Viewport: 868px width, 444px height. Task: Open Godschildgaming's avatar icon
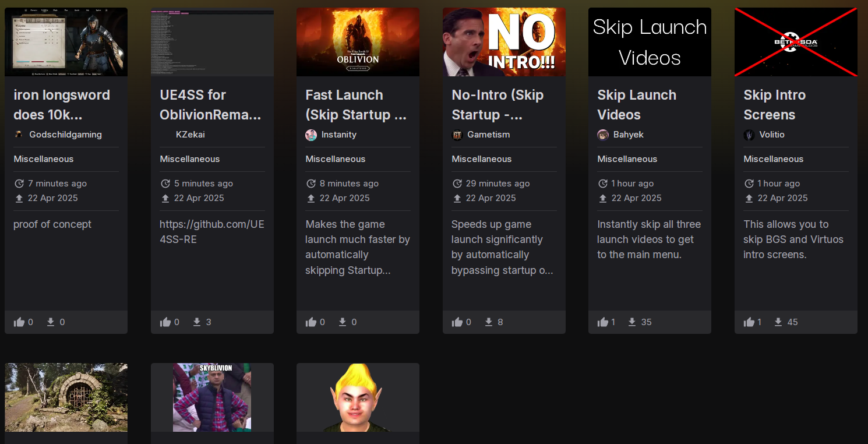point(19,135)
